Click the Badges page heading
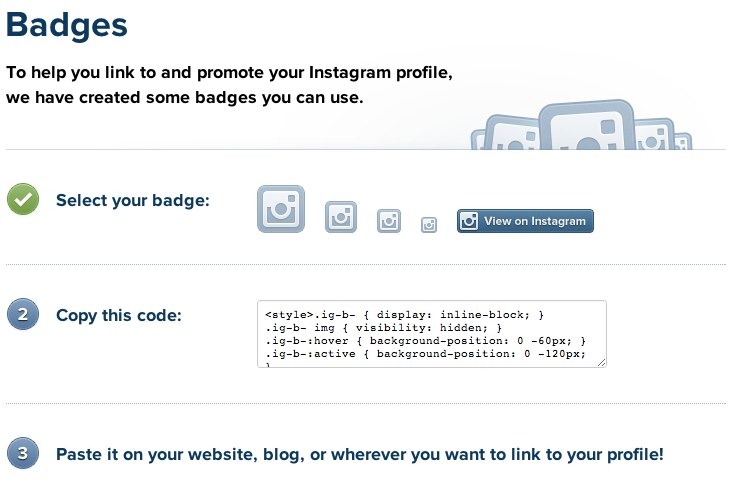This screenshot has height=501, width=733. click(x=67, y=25)
